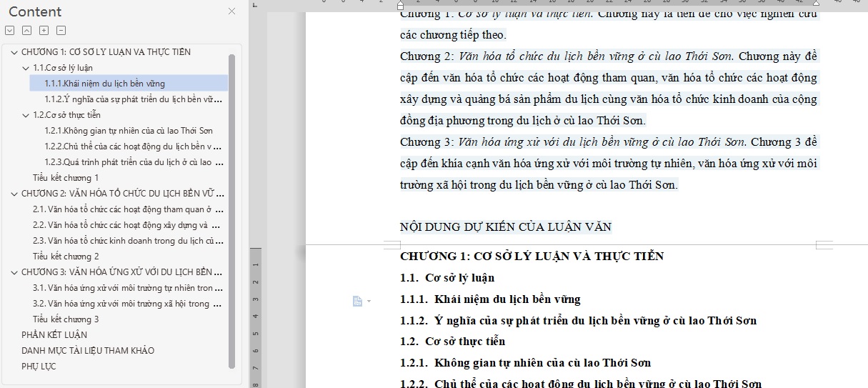The height and width of the screenshot is (388, 868).
Task: Click the Content pane vertical scrollbar
Action: 231,211
